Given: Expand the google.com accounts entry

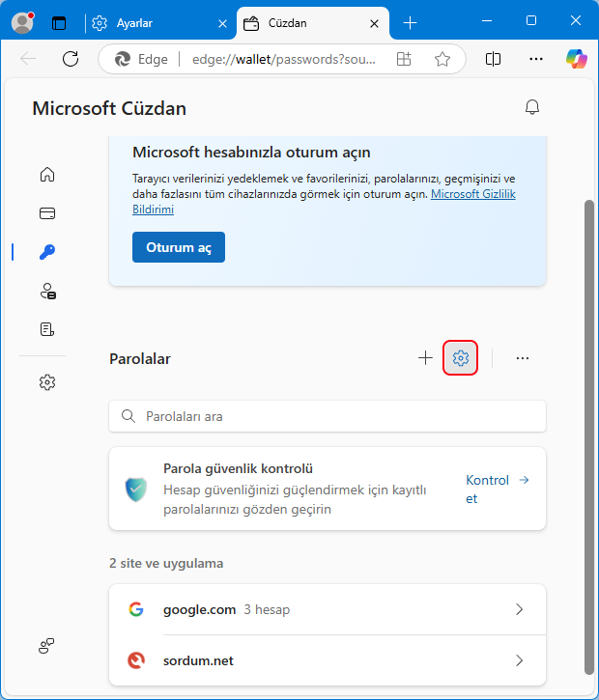Looking at the screenshot, I should [328, 609].
